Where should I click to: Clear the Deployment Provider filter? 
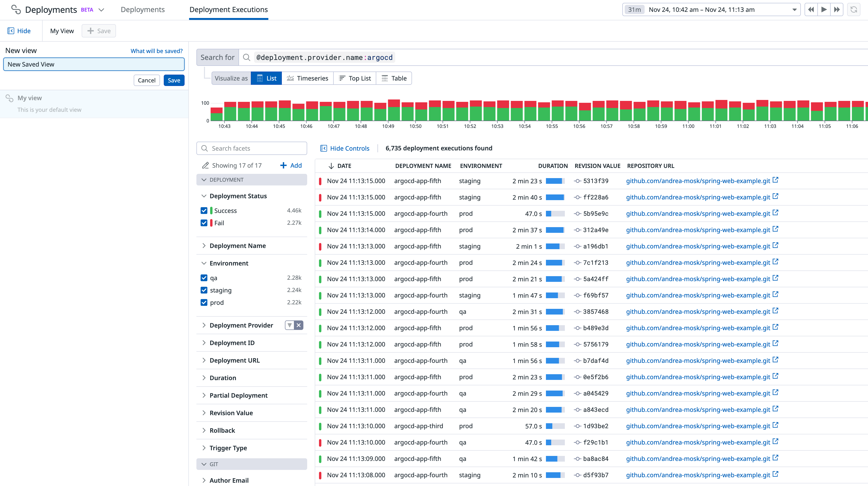(x=299, y=325)
